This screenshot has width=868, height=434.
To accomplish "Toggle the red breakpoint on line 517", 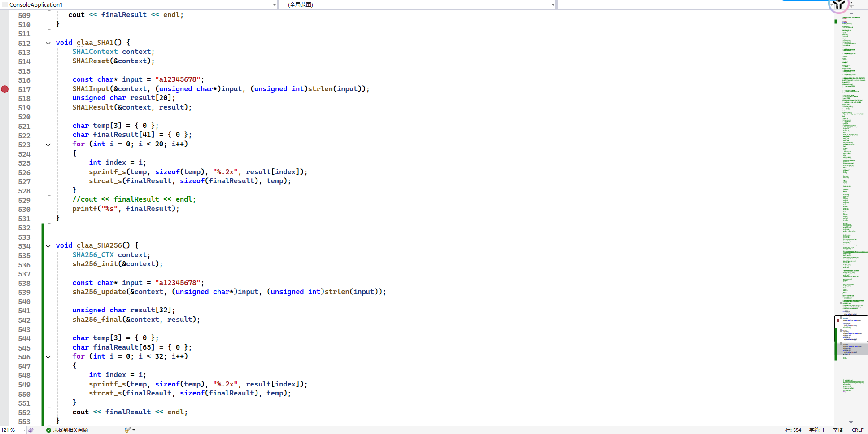I will (5, 89).
